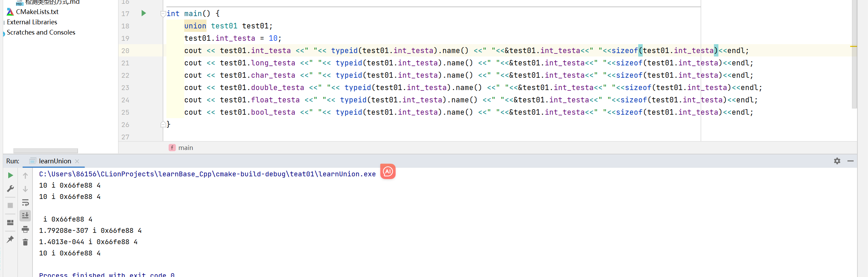Pin the Run tab with the pin icon
This screenshot has height=277, width=868.
pyautogui.click(x=10, y=239)
